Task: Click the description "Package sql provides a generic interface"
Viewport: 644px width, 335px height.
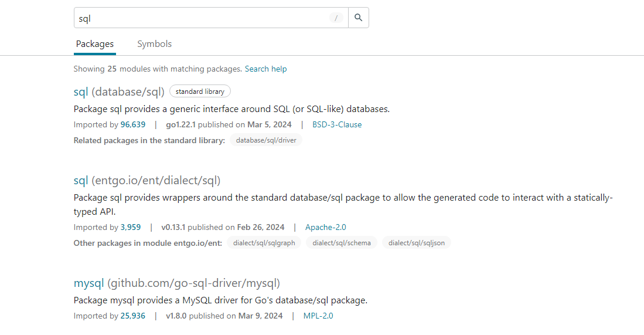Action: (231, 109)
